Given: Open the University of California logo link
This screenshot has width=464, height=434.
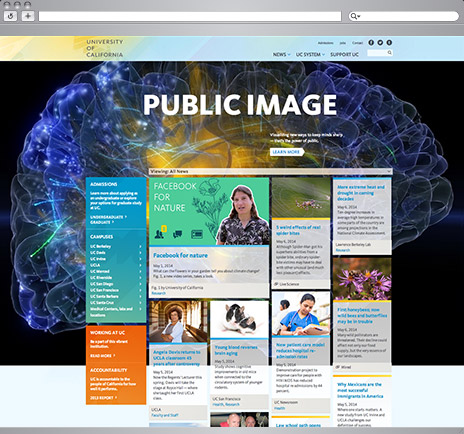Looking at the screenshot, I should pos(105,48).
